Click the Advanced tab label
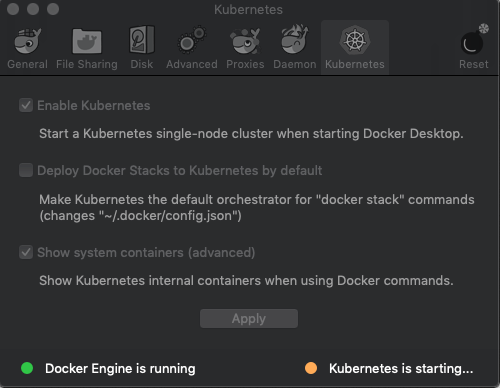This screenshot has width=500, height=388. coord(192,64)
